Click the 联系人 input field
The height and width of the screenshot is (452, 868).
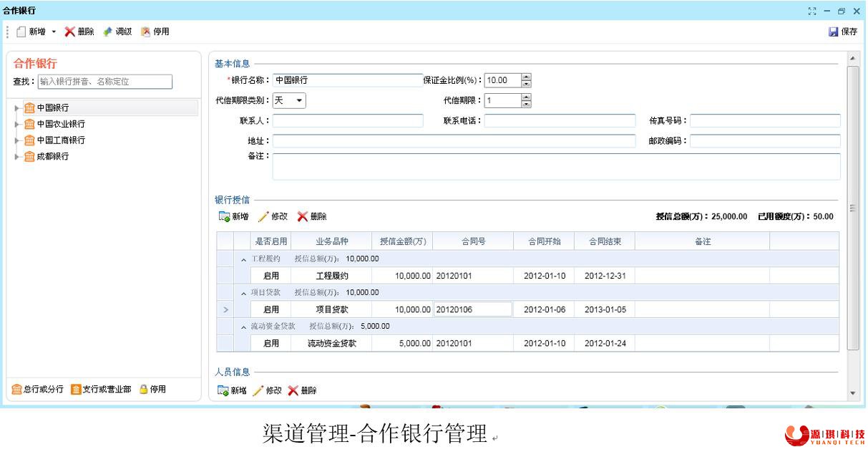click(x=348, y=121)
